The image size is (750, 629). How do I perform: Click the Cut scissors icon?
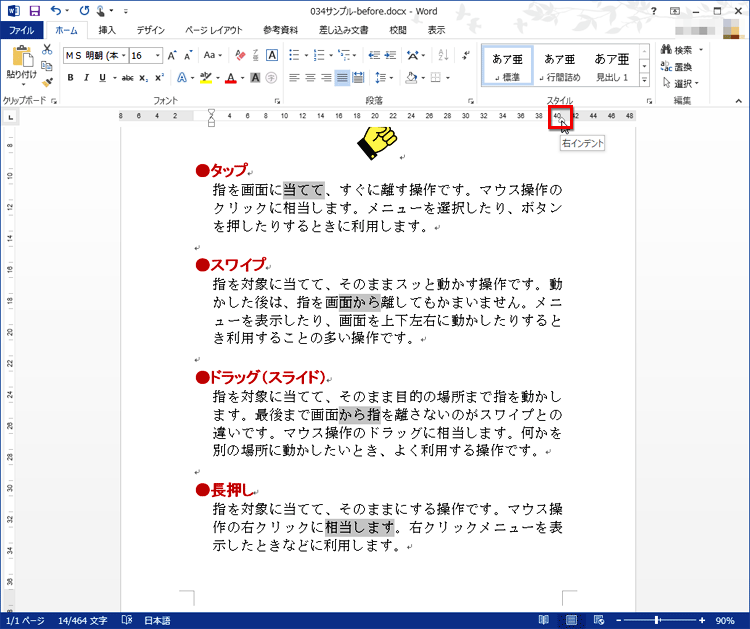coord(47,49)
